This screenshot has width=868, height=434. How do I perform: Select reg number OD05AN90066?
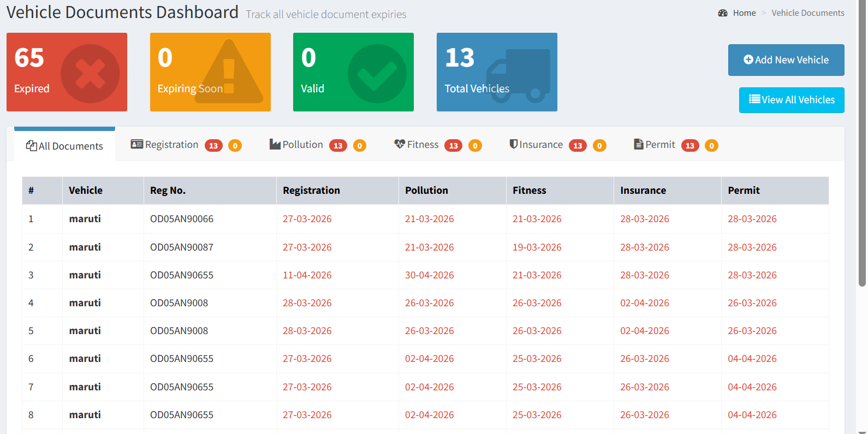click(x=182, y=219)
